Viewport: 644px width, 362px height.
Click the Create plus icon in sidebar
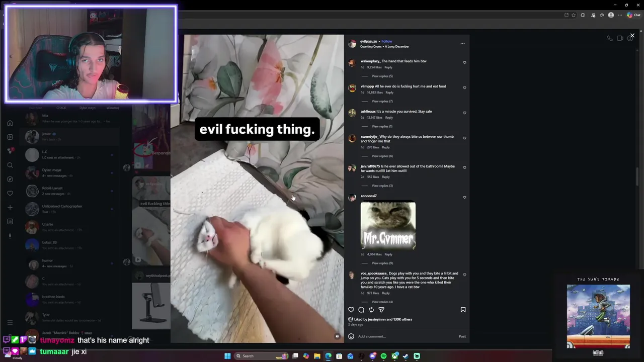[10, 207]
